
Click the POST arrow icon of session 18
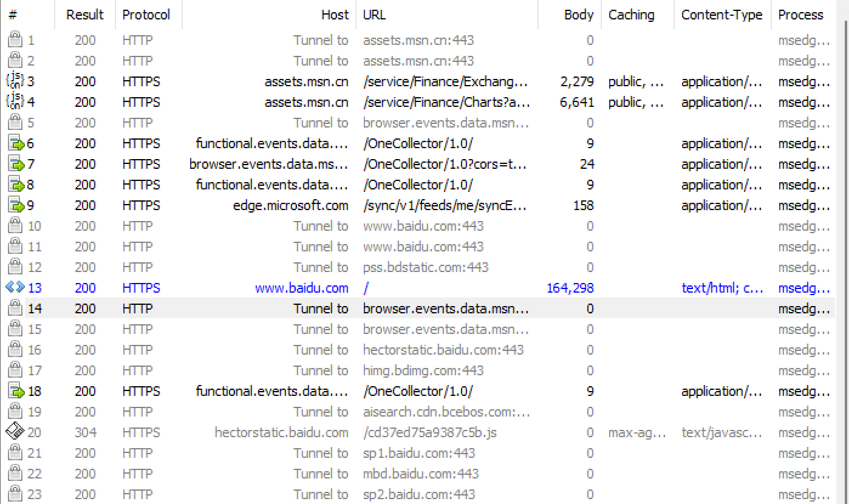click(15, 392)
